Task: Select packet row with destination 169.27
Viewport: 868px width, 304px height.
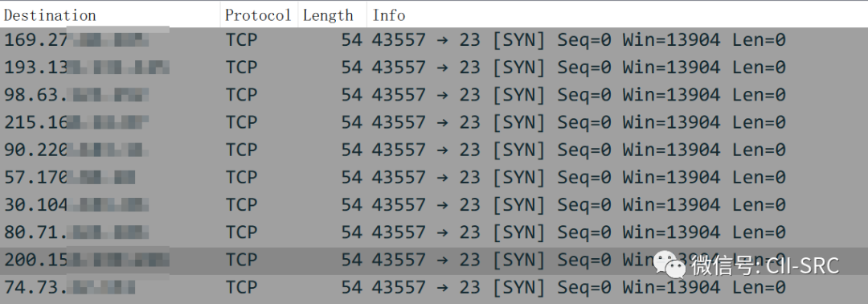Action: 434,40
